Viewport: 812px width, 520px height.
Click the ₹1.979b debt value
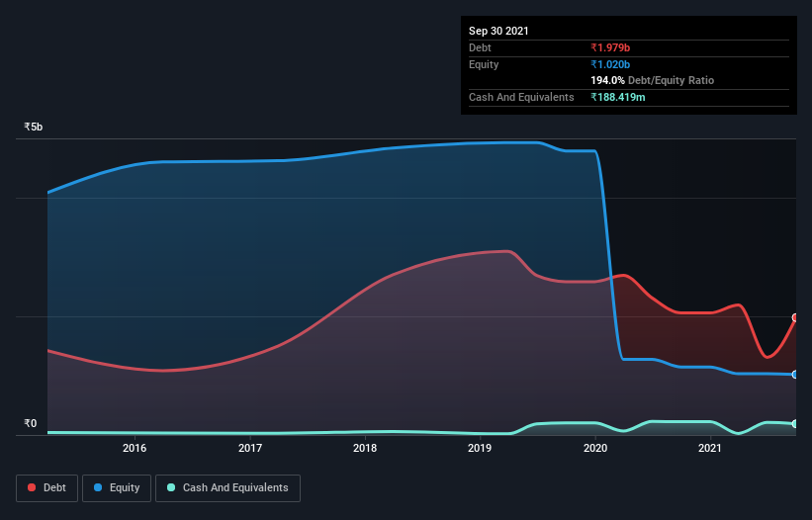point(610,47)
